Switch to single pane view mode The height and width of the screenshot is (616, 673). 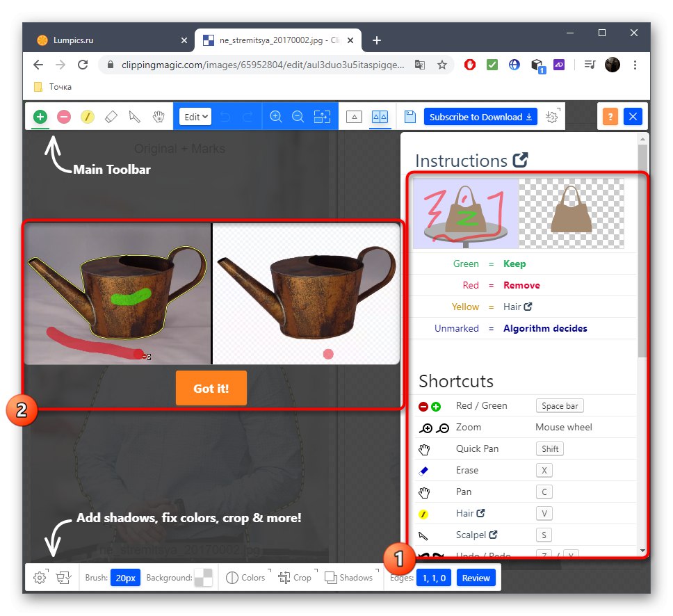[354, 117]
